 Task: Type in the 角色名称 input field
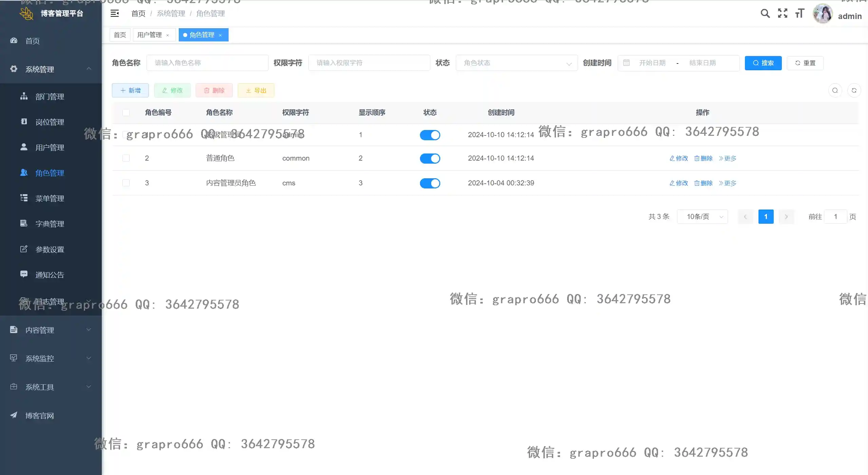point(208,63)
